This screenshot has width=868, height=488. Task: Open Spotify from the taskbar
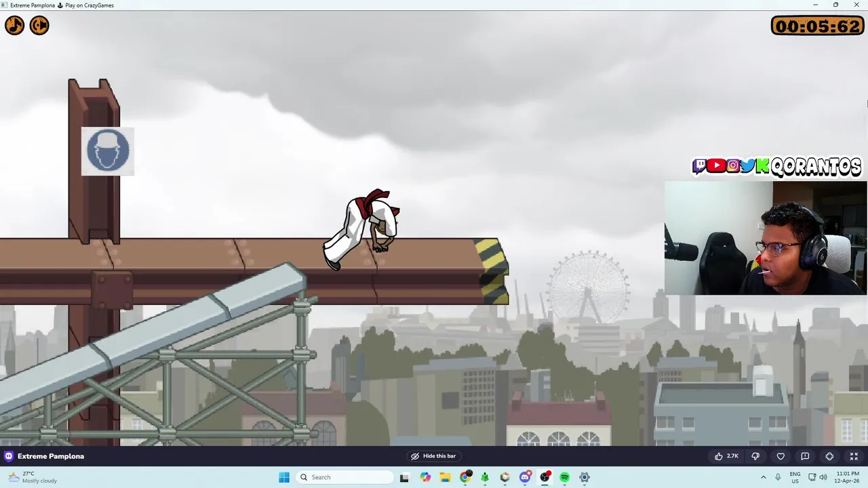[x=564, y=477]
